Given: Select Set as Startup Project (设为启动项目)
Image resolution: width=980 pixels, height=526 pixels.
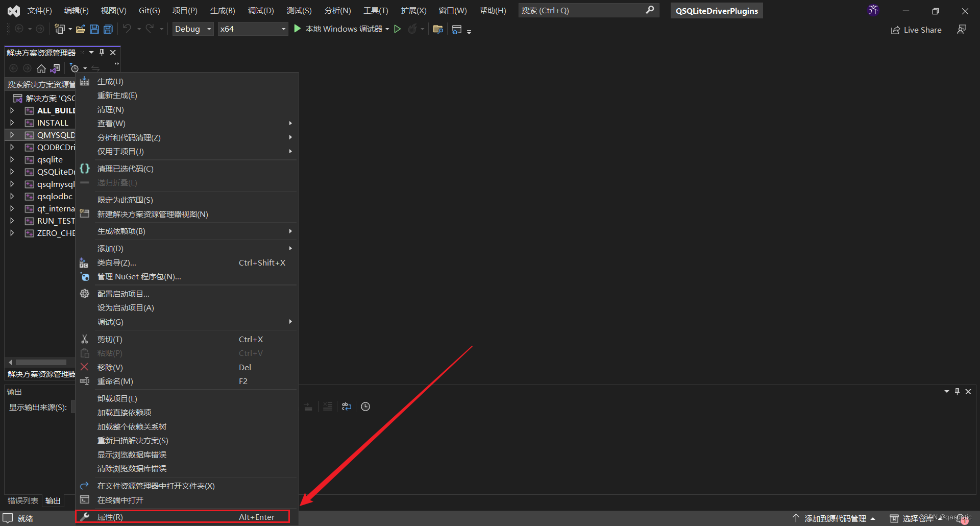Looking at the screenshot, I should point(187,308).
